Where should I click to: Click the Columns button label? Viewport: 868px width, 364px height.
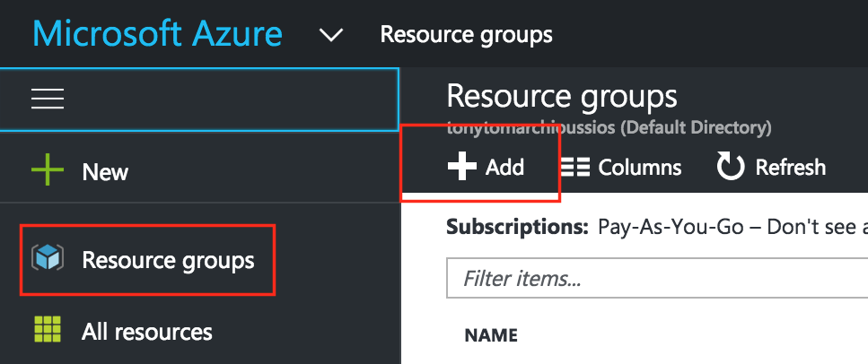(640, 167)
